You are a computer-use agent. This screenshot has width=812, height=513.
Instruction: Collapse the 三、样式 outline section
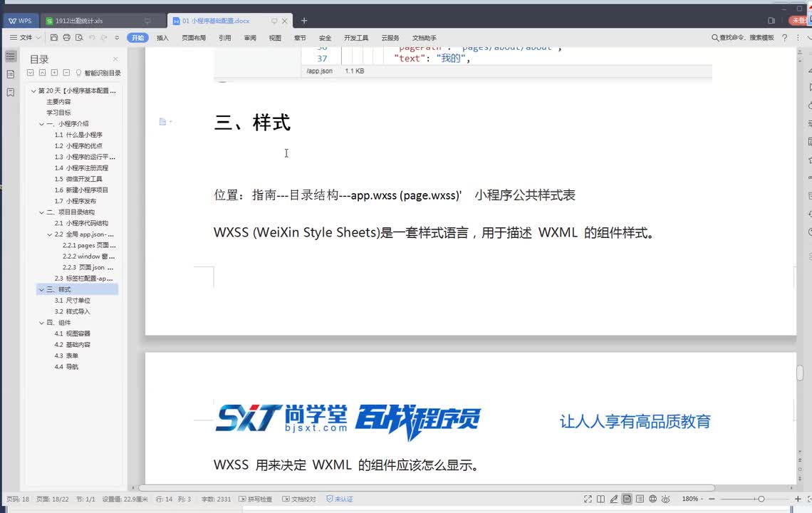tap(42, 290)
